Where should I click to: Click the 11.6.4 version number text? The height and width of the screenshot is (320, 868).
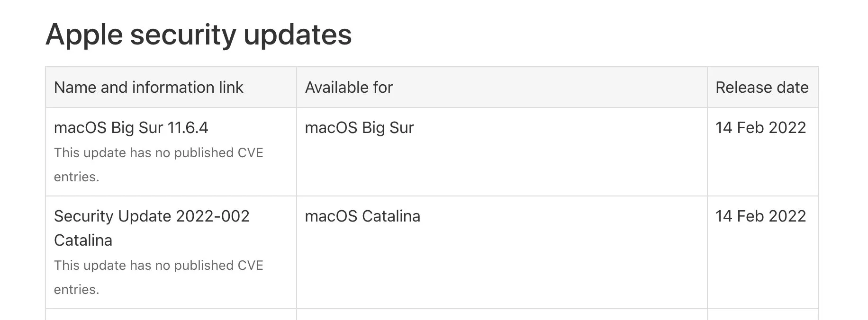click(188, 128)
